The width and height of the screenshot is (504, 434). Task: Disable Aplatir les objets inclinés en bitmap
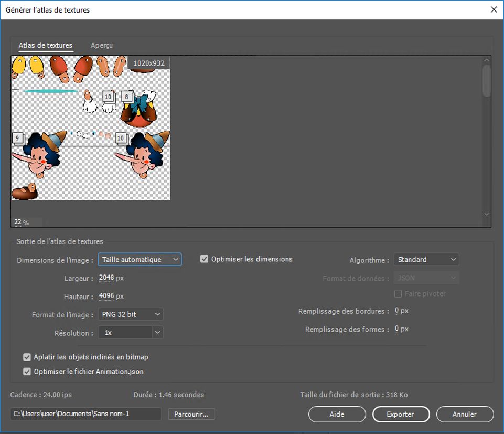(x=27, y=357)
